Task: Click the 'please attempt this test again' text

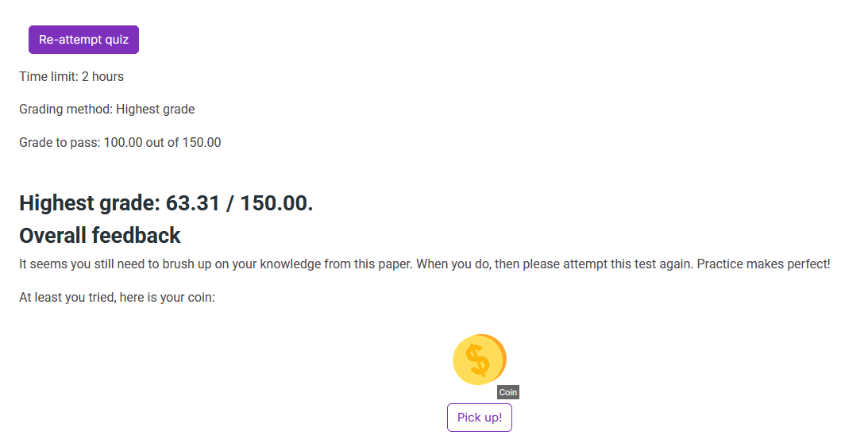Action: 608,264
